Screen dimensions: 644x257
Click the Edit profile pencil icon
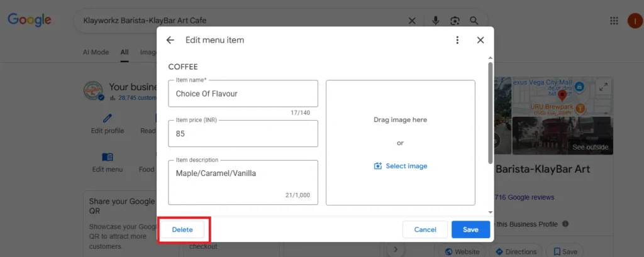point(107,119)
